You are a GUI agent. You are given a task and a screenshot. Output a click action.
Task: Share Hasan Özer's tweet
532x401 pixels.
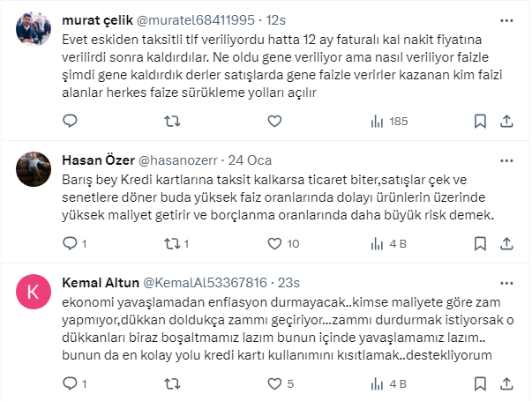pos(509,243)
